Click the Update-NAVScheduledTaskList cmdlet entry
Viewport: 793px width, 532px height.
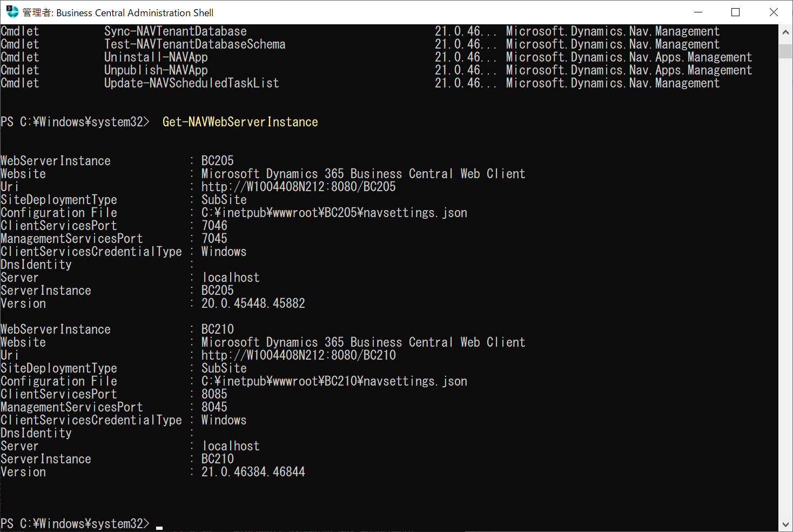[x=191, y=83]
